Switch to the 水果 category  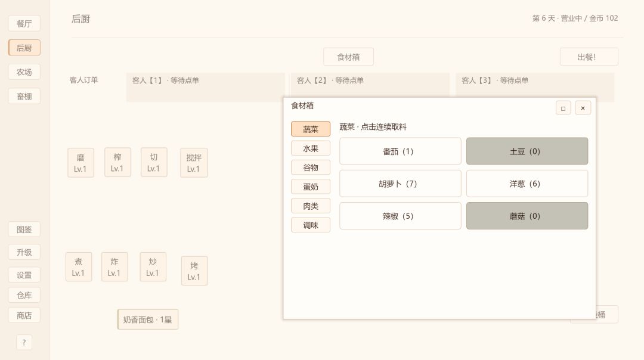click(311, 148)
